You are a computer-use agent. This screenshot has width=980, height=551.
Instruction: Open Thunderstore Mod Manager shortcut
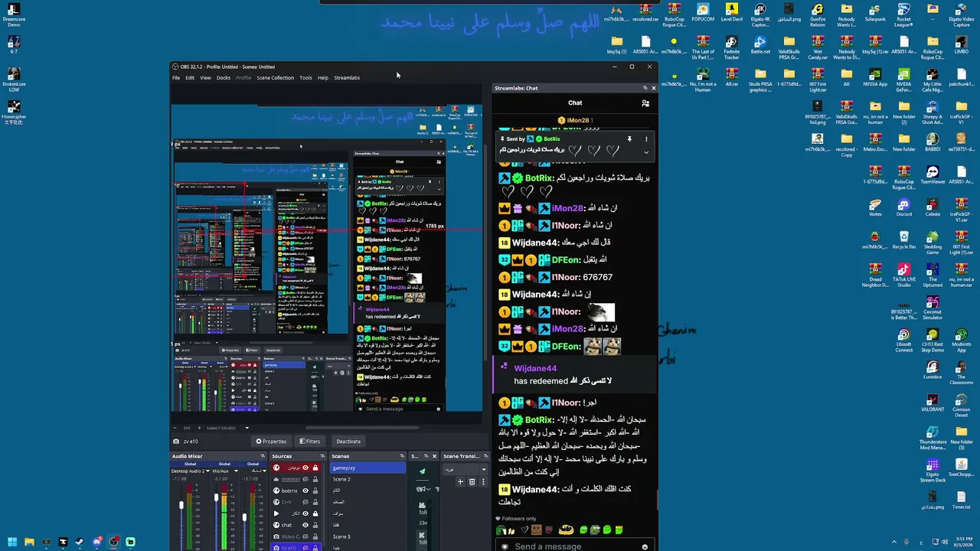click(x=933, y=439)
